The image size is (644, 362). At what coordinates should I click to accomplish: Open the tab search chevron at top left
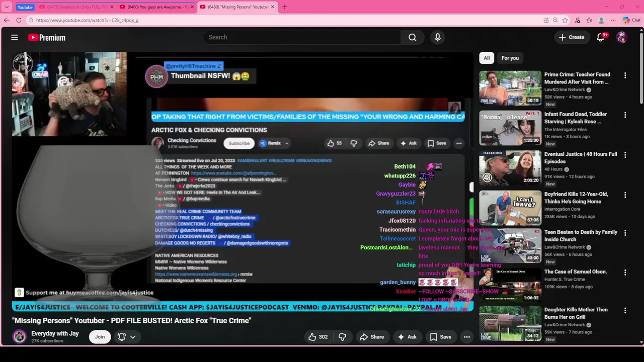click(7, 7)
